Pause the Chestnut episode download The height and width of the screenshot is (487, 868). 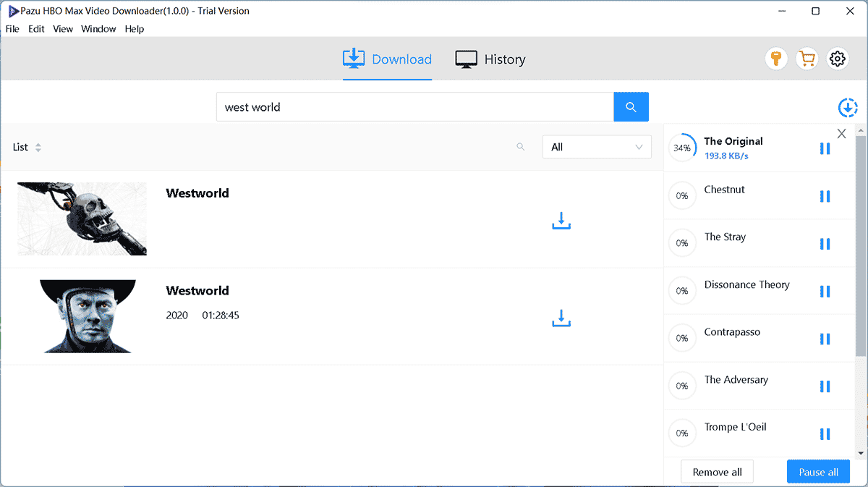coord(825,196)
